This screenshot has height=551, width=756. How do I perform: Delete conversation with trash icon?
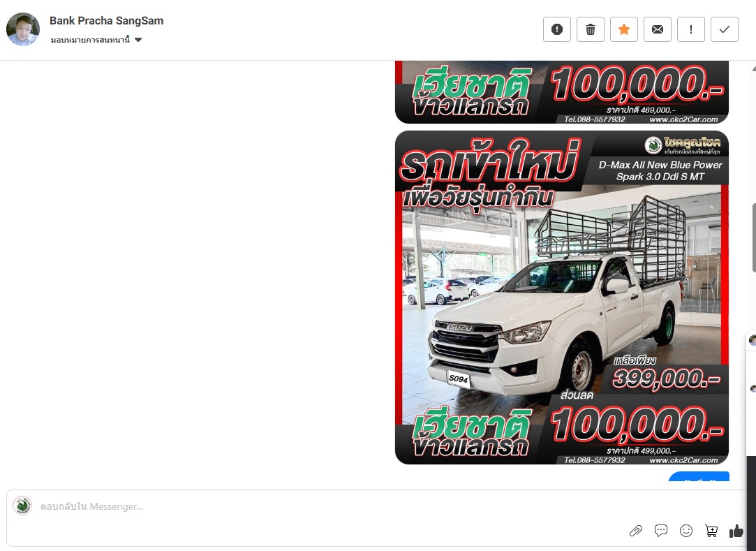(590, 29)
